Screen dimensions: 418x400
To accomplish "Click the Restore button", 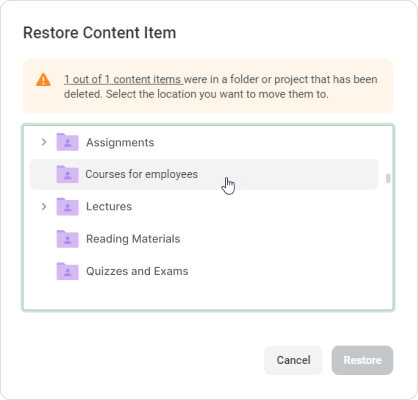I will click(362, 360).
